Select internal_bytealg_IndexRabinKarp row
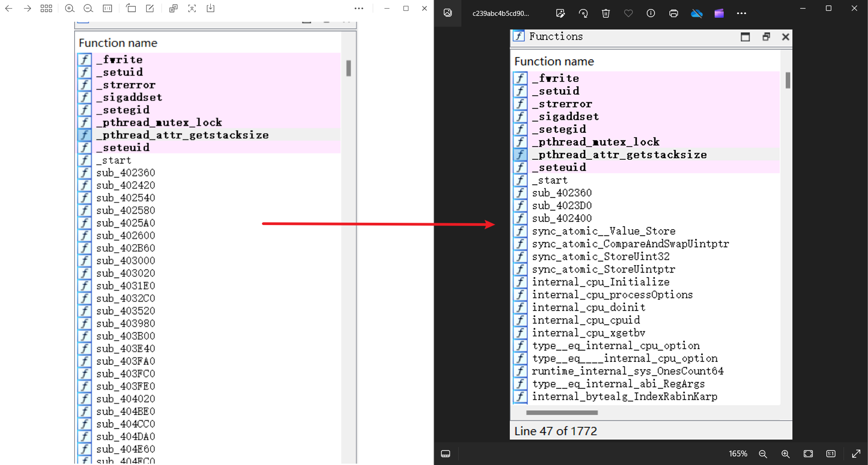The height and width of the screenshot is (465, 868). (625, 396)
